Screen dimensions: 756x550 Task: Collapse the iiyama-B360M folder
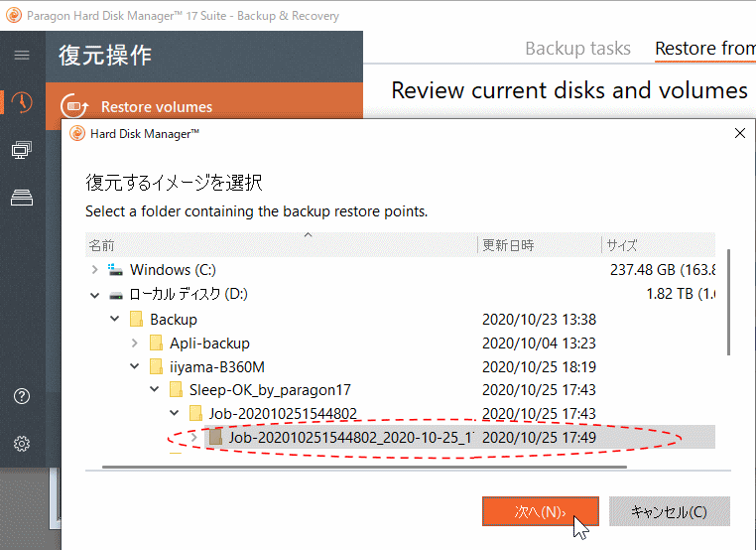[135, 367]
